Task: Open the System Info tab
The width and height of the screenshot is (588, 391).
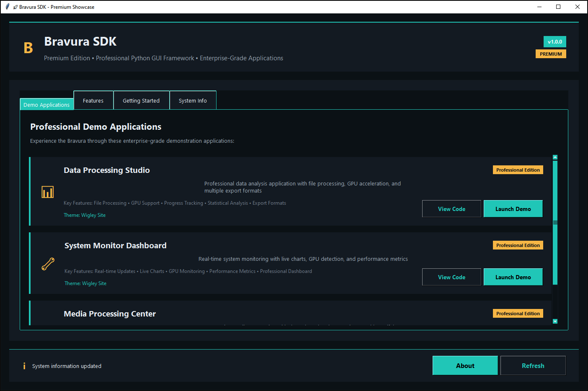Action: [x=193, y=100]
